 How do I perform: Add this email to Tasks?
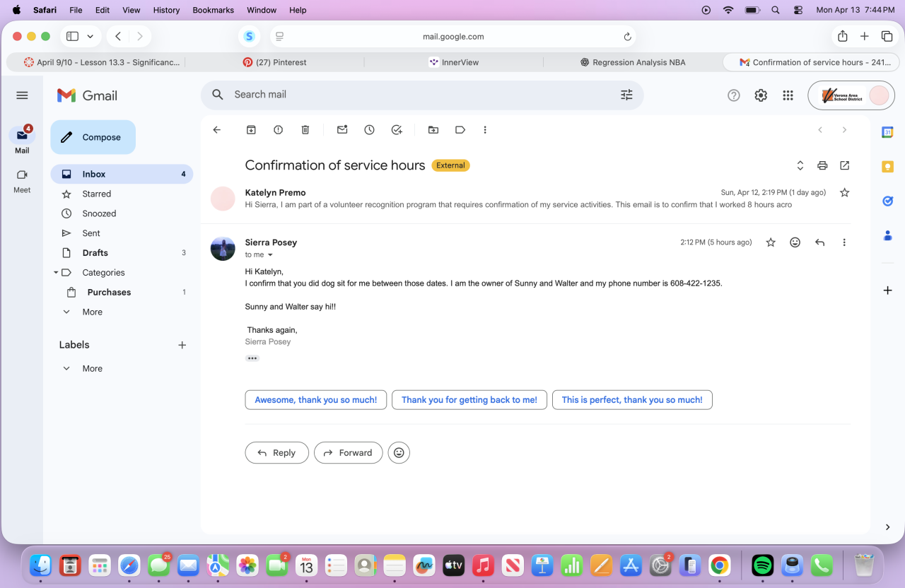pyautogui.click(x=397, y=130)
